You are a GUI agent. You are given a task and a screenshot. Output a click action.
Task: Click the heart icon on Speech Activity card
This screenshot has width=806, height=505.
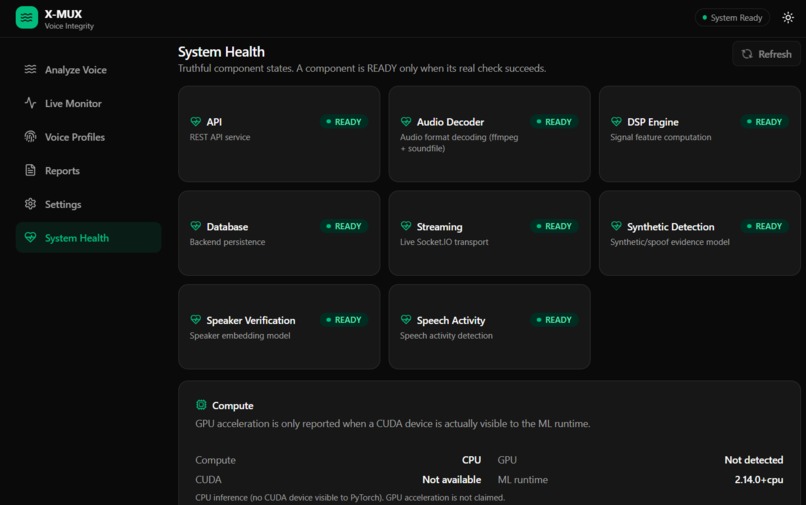pos(406,320)
